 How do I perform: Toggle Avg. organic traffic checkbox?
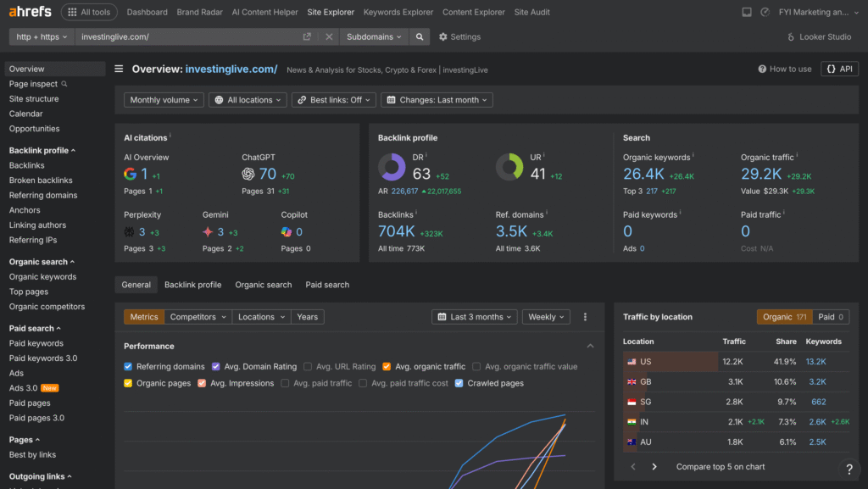click(x=387, y=367)
